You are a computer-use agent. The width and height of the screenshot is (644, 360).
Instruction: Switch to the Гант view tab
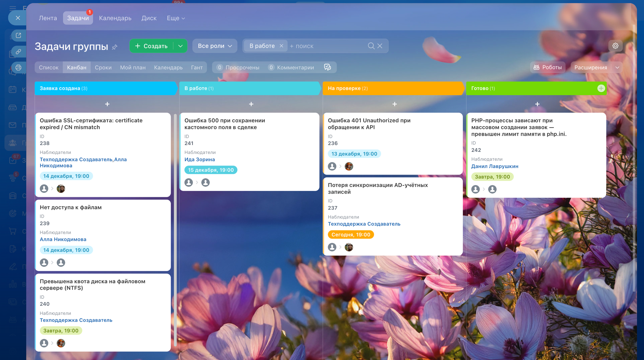(197, 68)
